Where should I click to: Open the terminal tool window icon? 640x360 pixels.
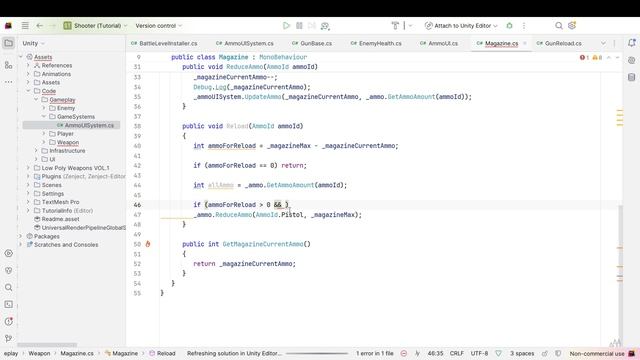tap(9, 304)
